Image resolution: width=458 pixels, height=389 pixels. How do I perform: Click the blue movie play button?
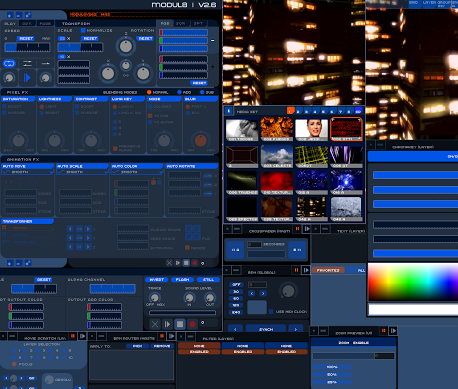coord(27,78)
